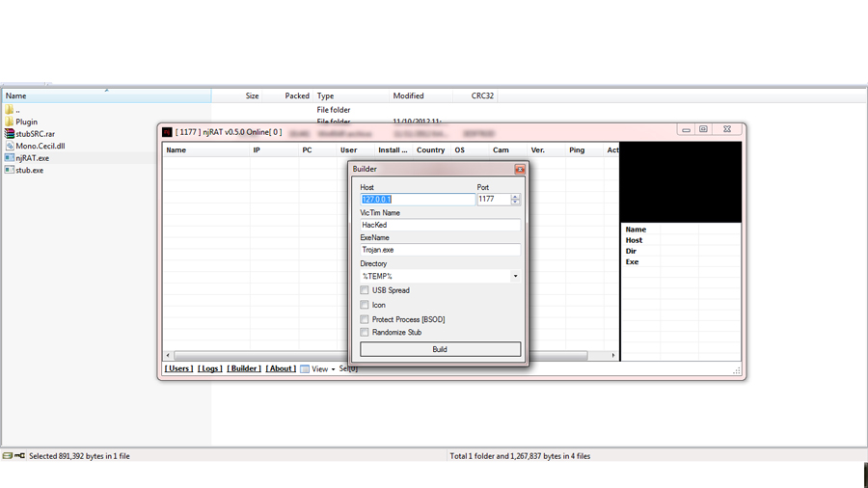This screenshot has width=868, height=488.
Task: Click the key icon in the archive status bar
Action: 19,456
